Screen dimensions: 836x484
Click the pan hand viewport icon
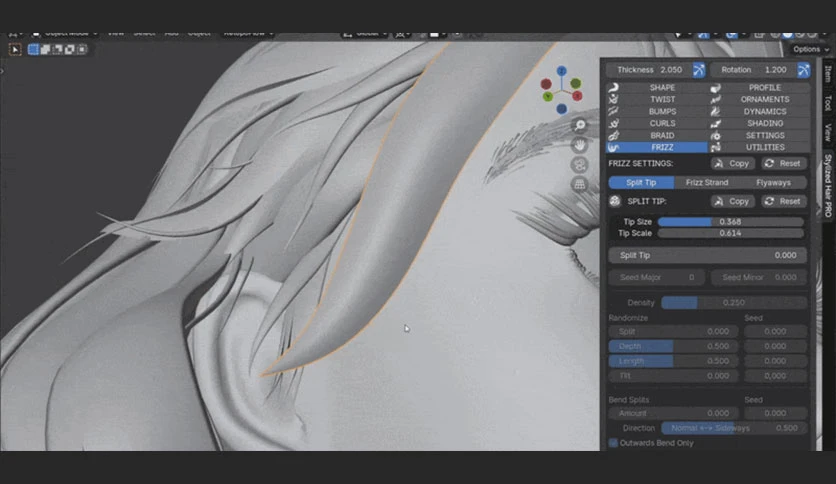(x=580, y=145)
